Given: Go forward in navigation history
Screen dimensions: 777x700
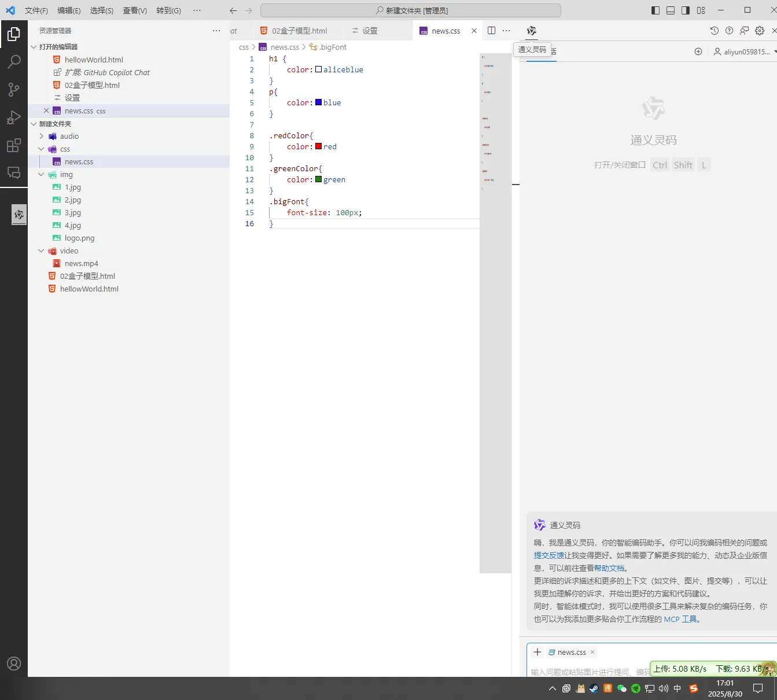Looking at the screenshot, I should (249, 10).
